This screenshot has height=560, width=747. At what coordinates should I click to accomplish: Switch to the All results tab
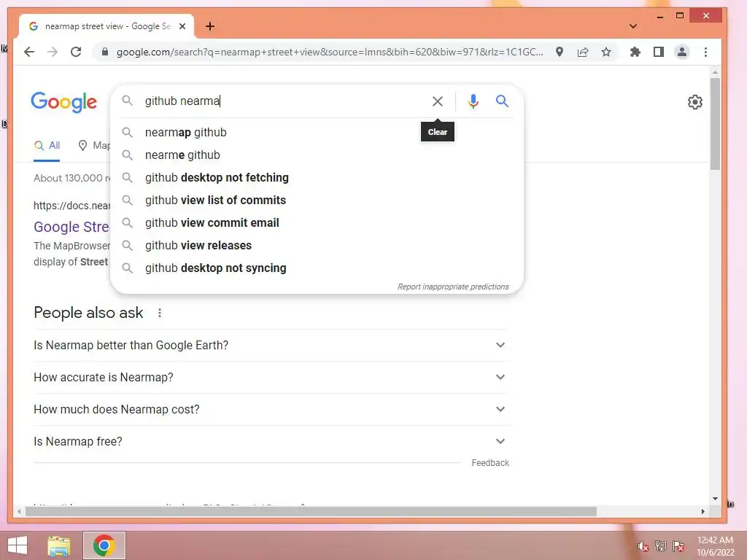click(x=47, y=145)
